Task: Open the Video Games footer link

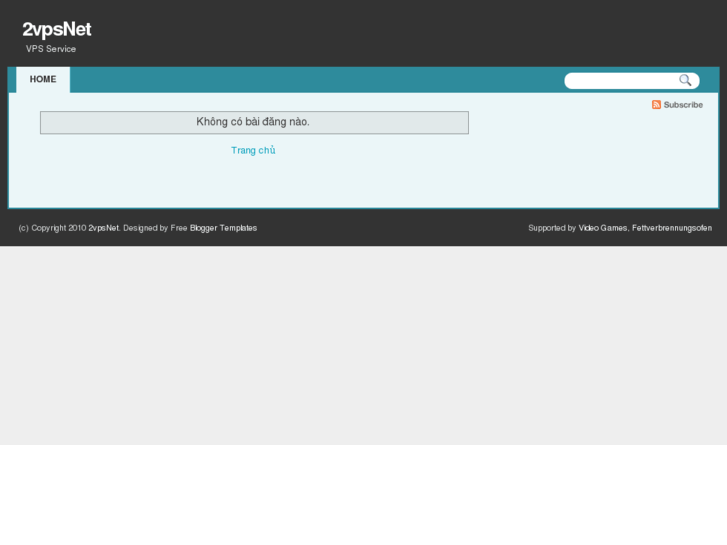Action: [x=603, y=228]
